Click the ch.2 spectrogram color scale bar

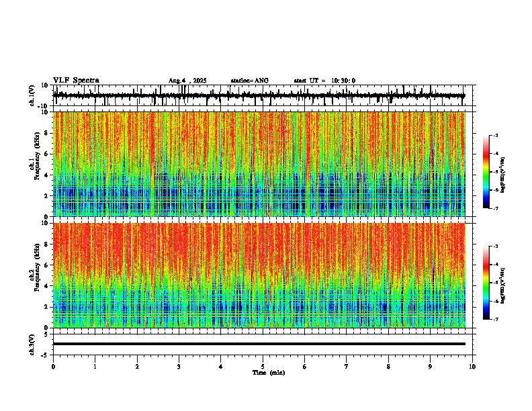coord(486,283)
